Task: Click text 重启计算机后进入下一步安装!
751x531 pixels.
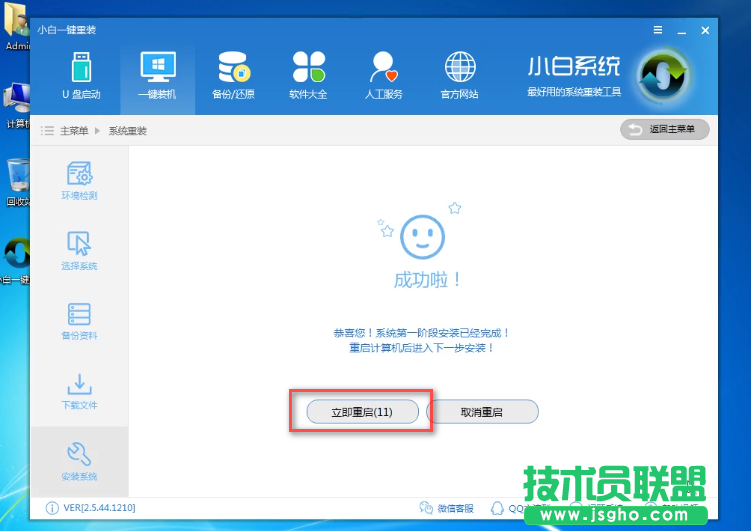Action: (421, 348)
